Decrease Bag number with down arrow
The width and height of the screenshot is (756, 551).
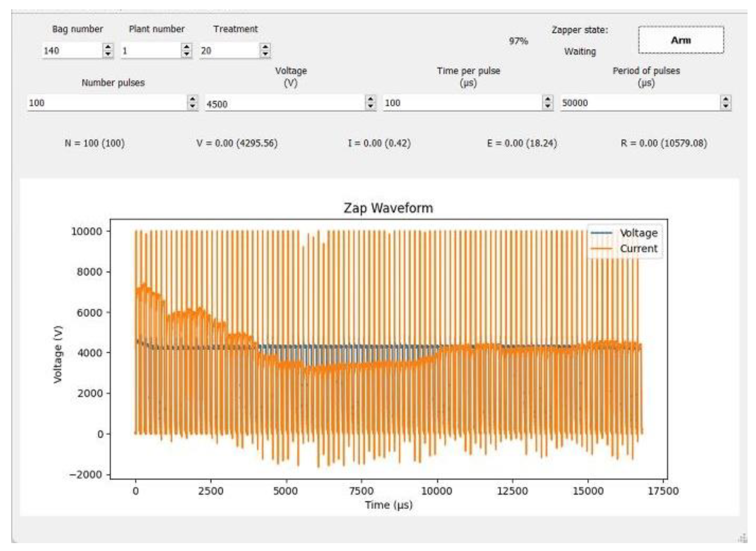108,54
